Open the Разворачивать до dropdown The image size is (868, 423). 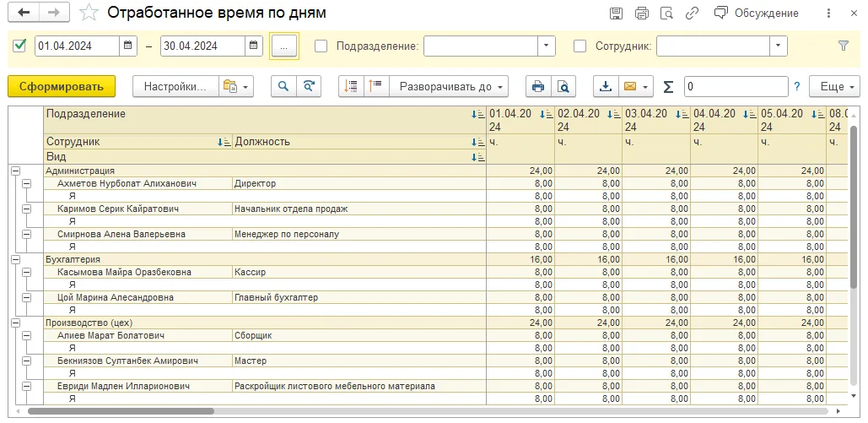[x=449, y=86]
